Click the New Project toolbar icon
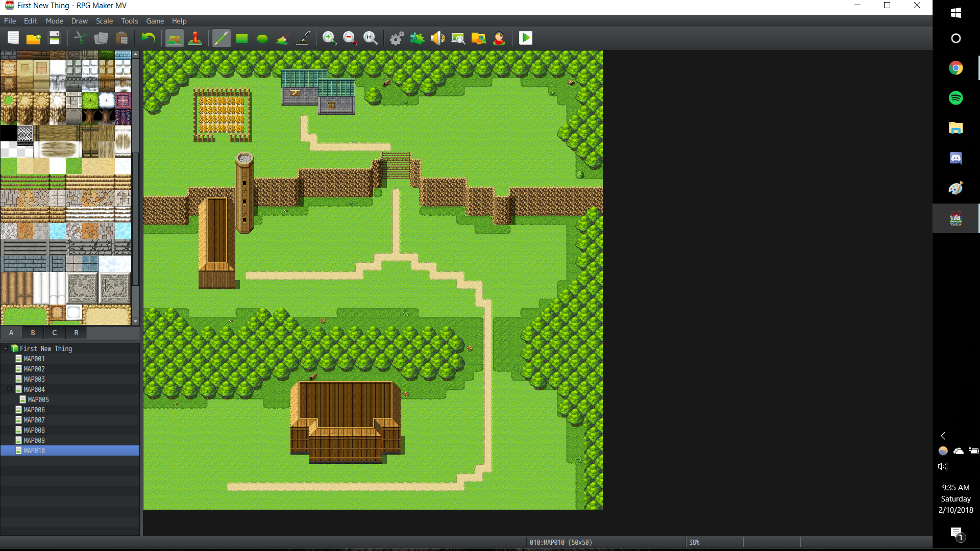 coord(13,38)
